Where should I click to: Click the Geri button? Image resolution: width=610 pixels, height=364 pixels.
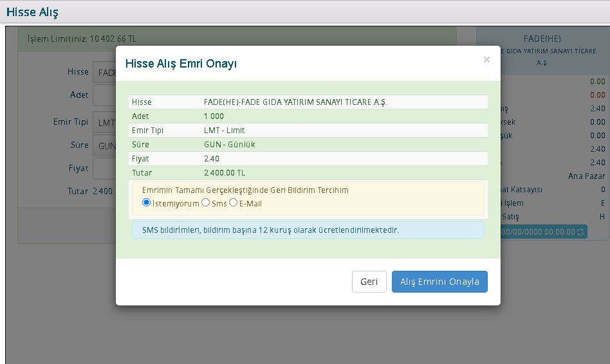click(x=369, y=282)
